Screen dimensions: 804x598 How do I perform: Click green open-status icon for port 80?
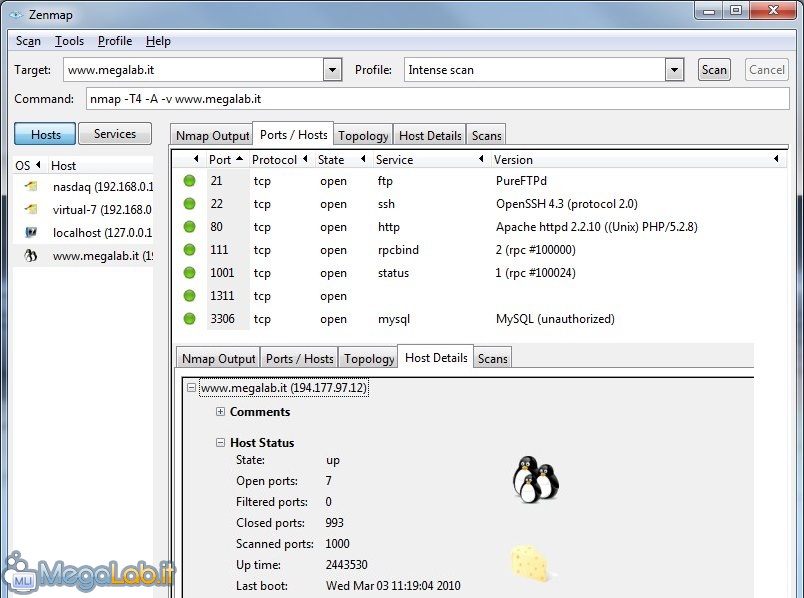(190, 227)
